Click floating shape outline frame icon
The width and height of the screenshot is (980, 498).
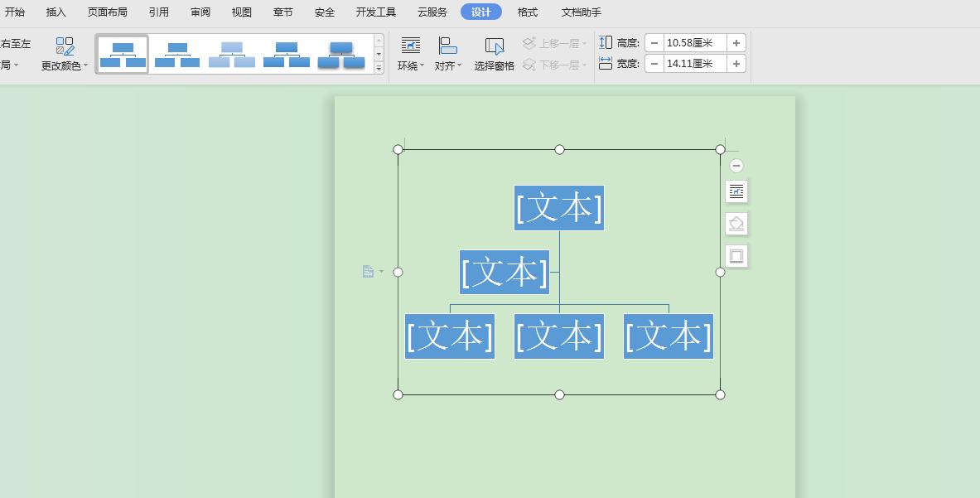coord(736,256)
